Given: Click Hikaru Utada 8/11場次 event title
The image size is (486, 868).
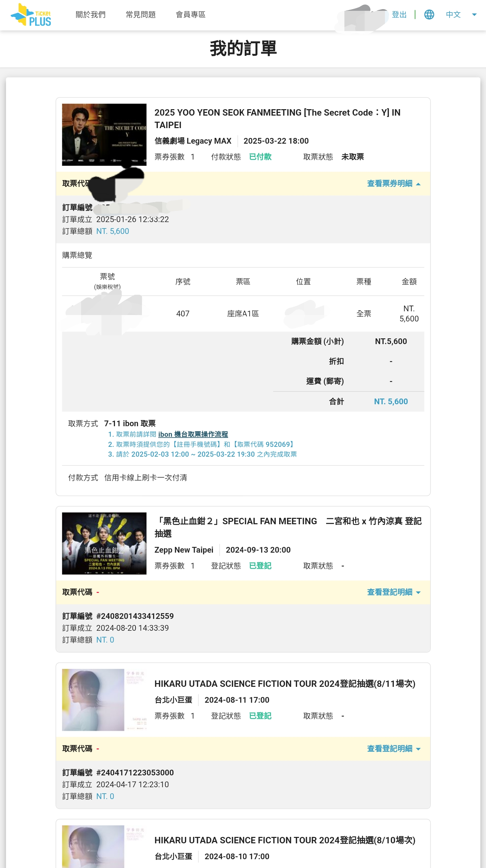Looking at the screenshot, I should coord(285,684).
